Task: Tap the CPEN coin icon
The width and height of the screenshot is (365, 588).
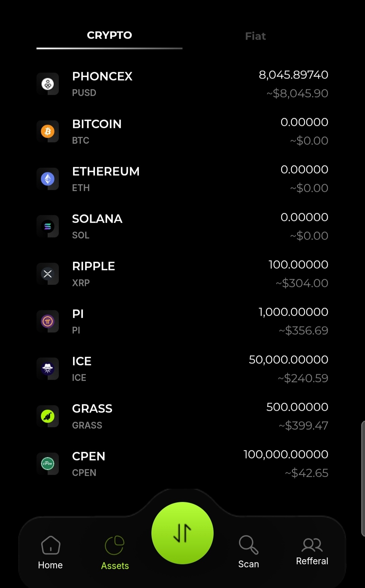Action: click(48, 463)
